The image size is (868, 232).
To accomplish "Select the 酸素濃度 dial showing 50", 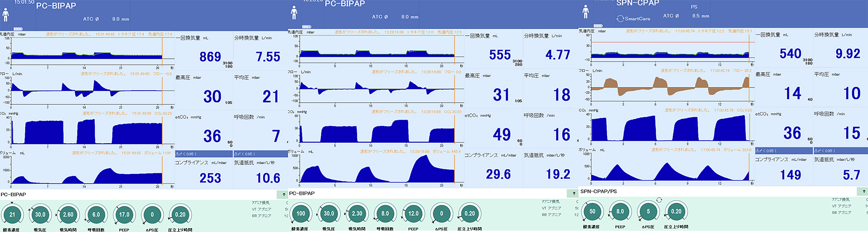I will pyautogui.click(x=592, y=211).
